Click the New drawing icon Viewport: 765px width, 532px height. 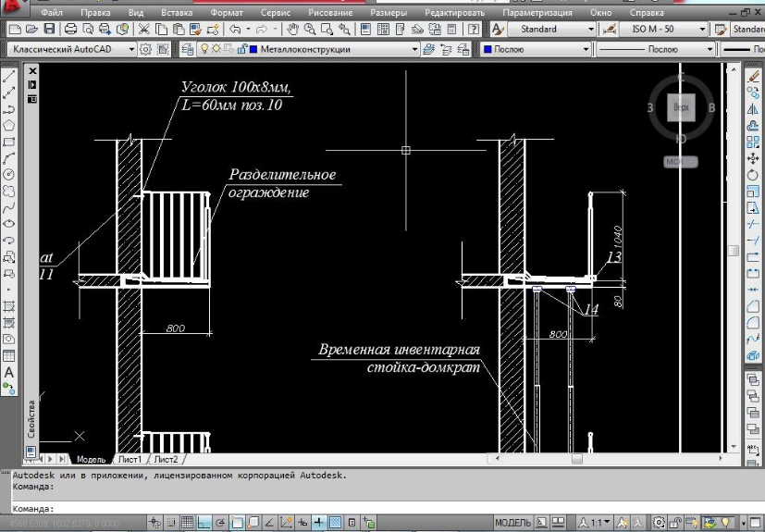pyautogui.click(x=15, y=30)
